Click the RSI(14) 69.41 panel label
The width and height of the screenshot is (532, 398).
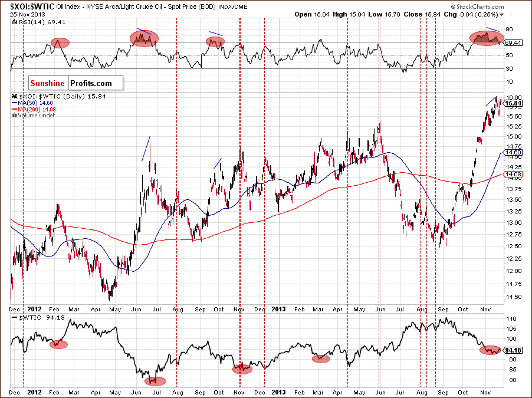(42, 22)
